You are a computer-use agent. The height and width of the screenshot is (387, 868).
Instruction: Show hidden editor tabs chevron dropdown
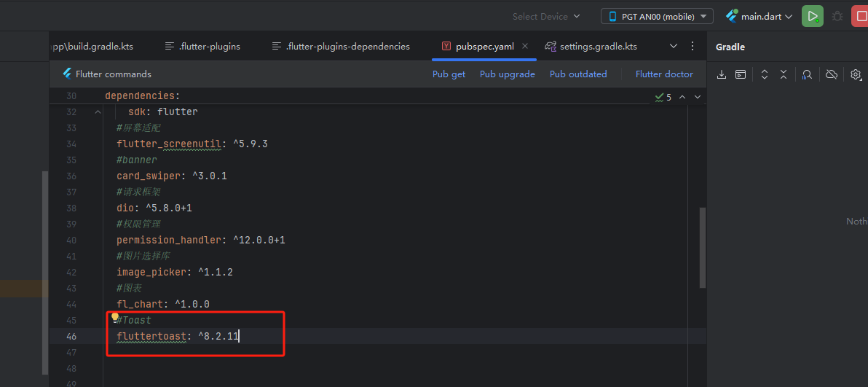click(x=674, y=46)
